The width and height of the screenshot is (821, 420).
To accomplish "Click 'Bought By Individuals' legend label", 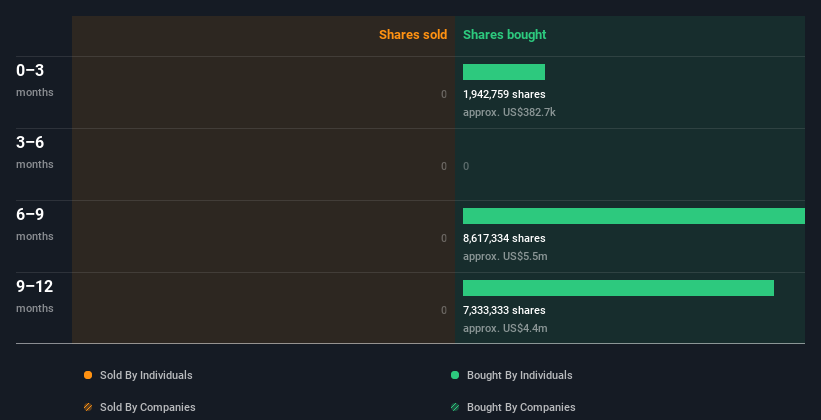I will (x=519, y=375).
